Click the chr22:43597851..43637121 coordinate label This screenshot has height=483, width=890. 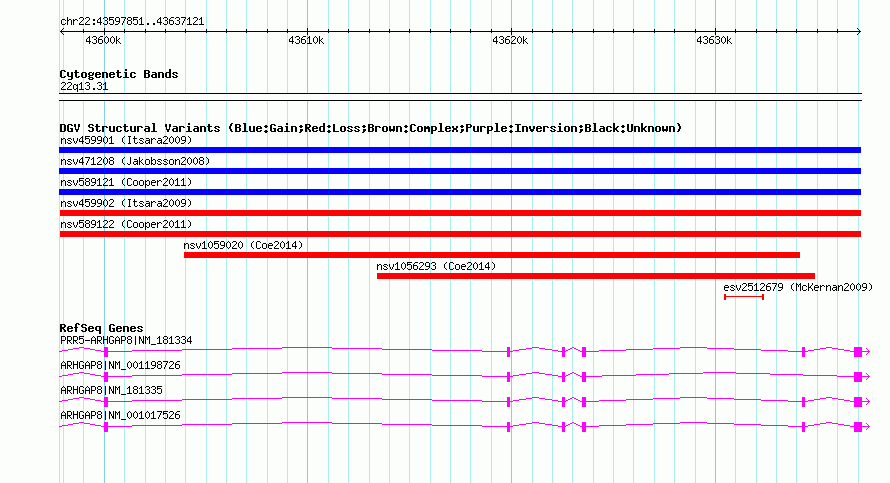pyautogui.click(x=132, y=21)
